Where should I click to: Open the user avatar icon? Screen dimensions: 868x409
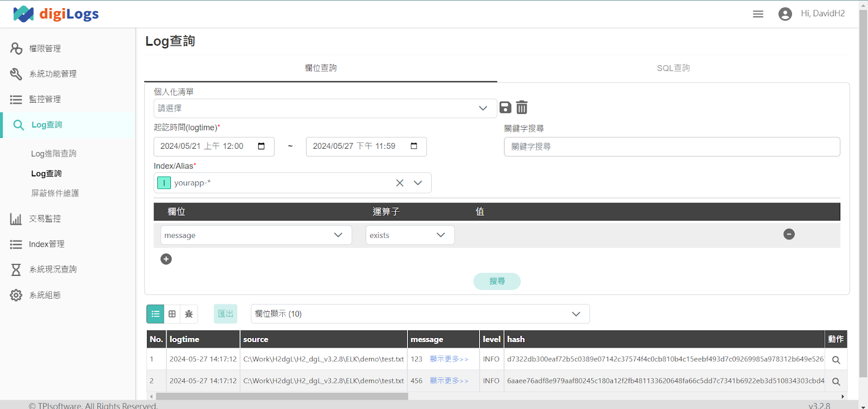click(785, 14)
